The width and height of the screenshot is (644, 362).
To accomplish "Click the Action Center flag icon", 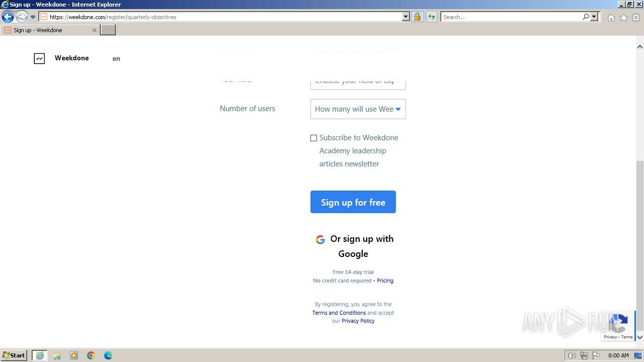I will tap(596, 355).
